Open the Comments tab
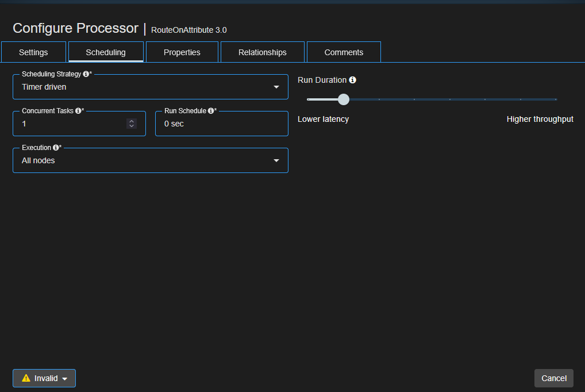The image size is (585, 392). [x=344, y=52]
